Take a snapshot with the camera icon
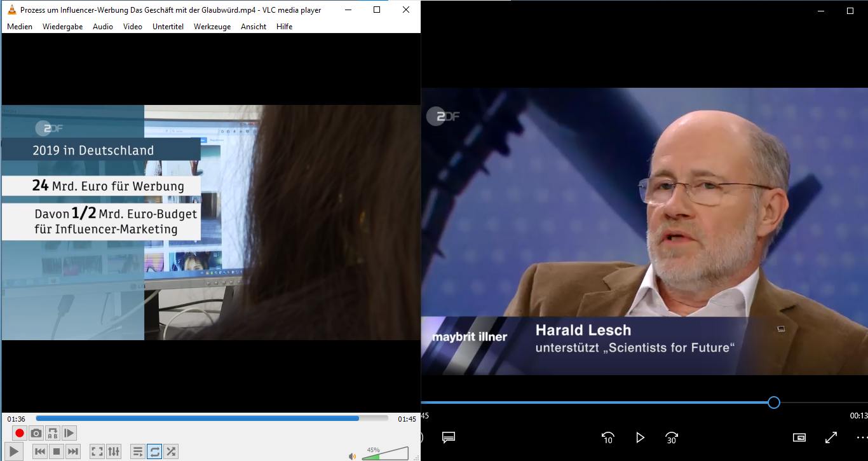Image resolution: width=868 pixels, height=461 pixels. (36, 433)
